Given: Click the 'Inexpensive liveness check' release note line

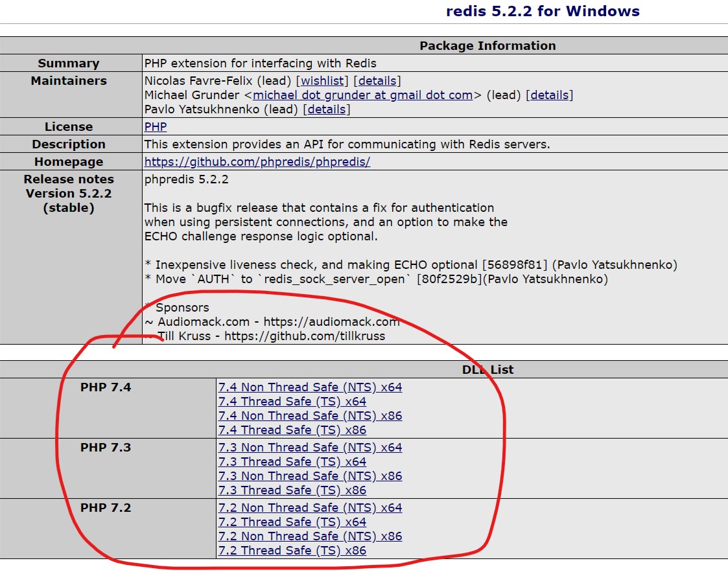Looking at the screenshot, I should (411, 265).
